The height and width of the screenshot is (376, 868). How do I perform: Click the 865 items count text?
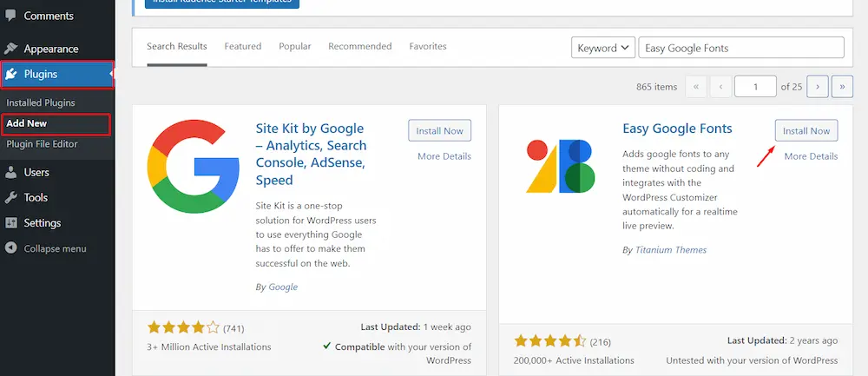656,86
